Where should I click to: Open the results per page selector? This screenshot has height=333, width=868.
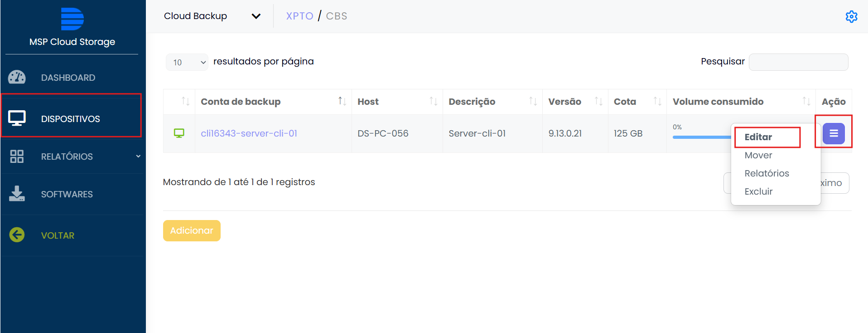point(187,62)
